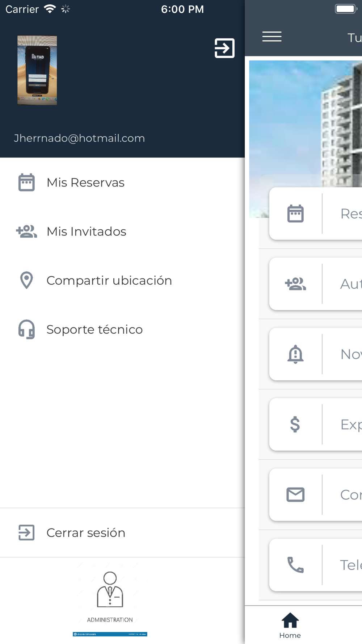Check the battery status bar icon
This screenshot has height=644, width=362.
(346, 9)
